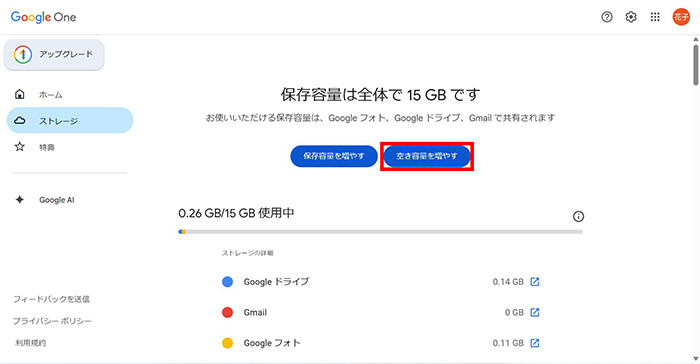
Task: Open Google AI in the sidebar
Action: click(x=57, y=200)
